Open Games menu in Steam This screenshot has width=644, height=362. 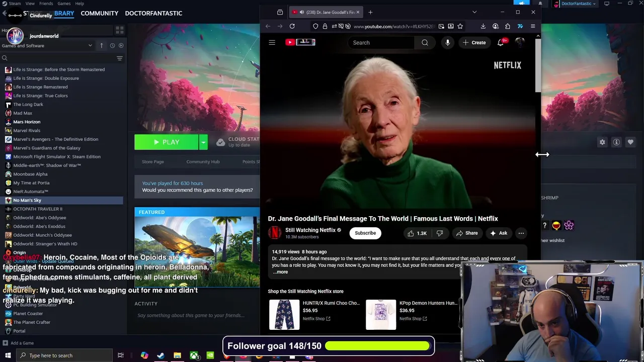(64, 4)
